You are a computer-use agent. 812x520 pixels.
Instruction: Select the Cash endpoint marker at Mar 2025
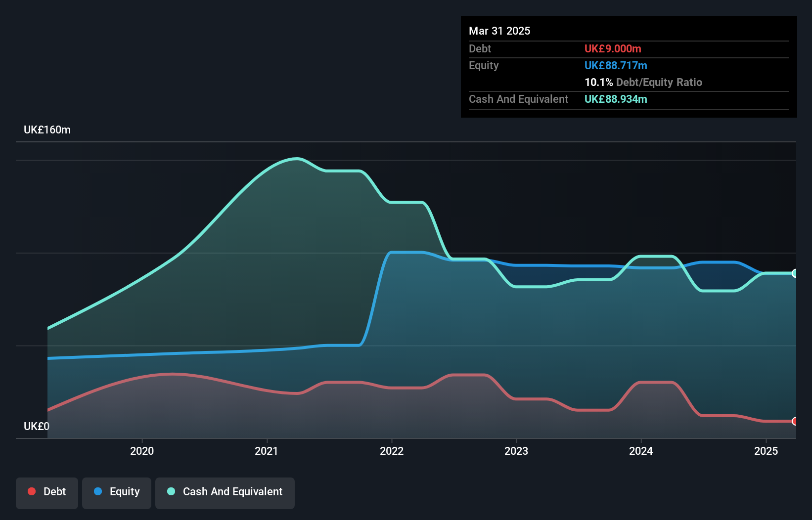tap(795, 273)
